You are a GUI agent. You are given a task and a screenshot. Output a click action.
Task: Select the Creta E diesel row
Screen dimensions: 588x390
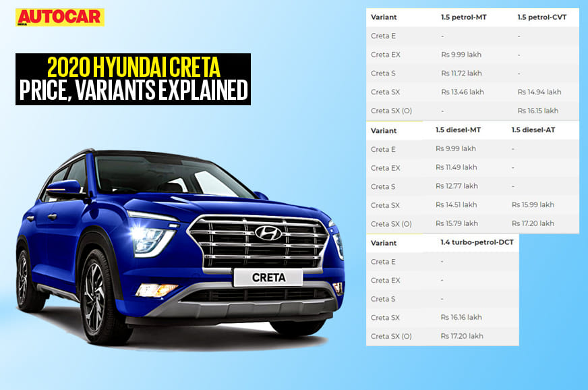(386, 148)
